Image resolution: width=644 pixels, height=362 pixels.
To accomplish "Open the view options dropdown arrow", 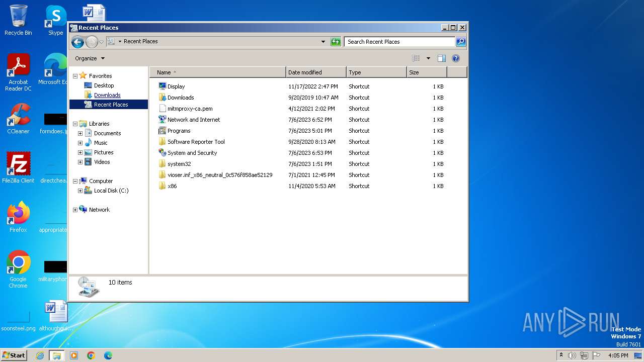I will coord(428,58).
